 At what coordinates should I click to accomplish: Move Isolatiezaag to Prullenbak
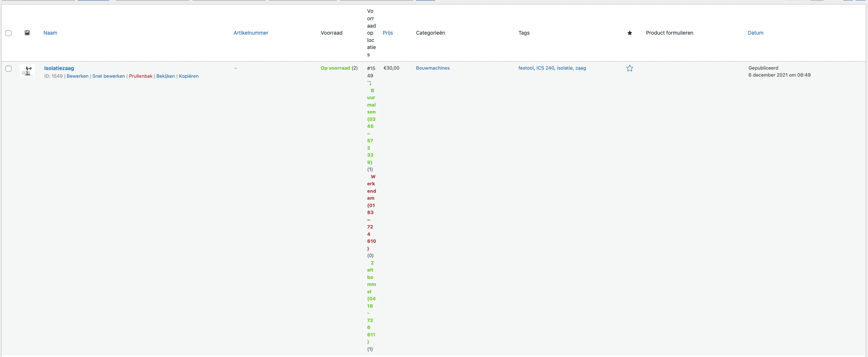(x=141, y=76)
